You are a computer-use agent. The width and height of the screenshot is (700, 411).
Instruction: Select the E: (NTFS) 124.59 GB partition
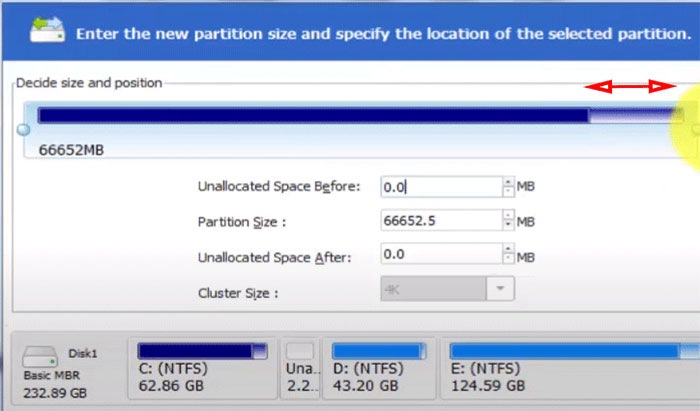click(x=570, y=369)
